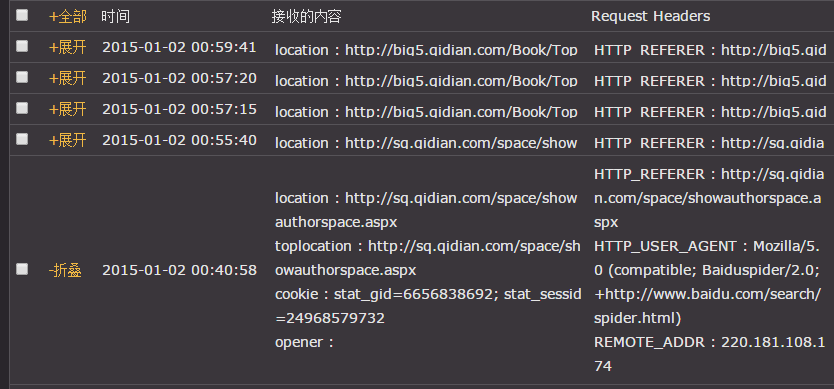834x389 pixels.
Task: Tick the select-all checkbox in the header
Action: [x=22, y=15]
